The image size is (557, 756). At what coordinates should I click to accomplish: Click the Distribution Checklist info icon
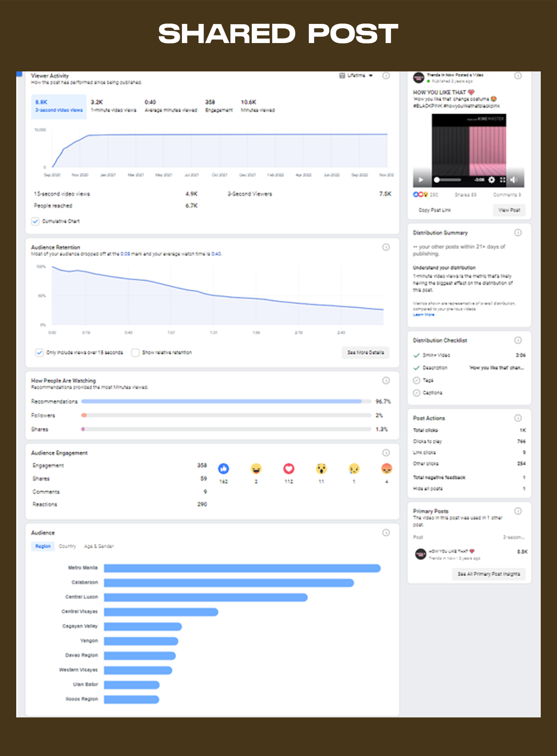tap(518, 341)
